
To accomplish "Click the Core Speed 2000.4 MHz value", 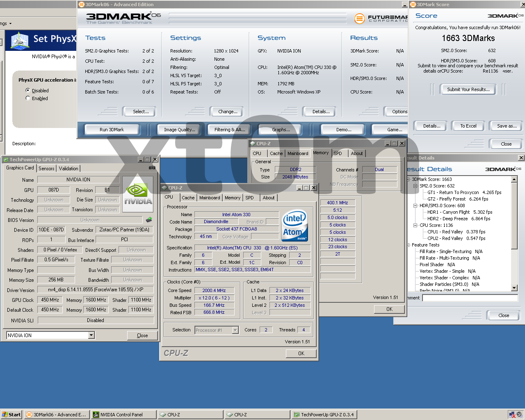I will 214,290.
